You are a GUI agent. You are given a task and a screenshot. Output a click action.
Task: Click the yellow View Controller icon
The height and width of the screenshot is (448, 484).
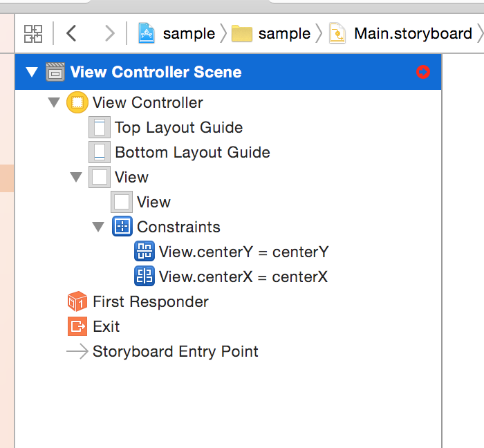(x=76, y=103)
